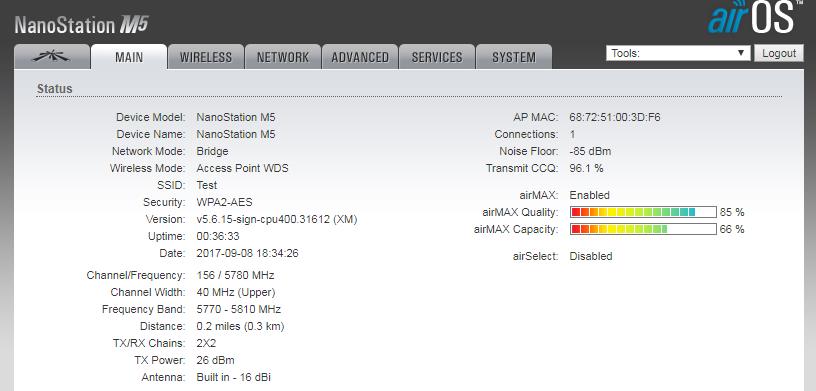Screen dimensions: 816x391
Task: Click the Network Mode value Bridge
Action: click(212, 152)
